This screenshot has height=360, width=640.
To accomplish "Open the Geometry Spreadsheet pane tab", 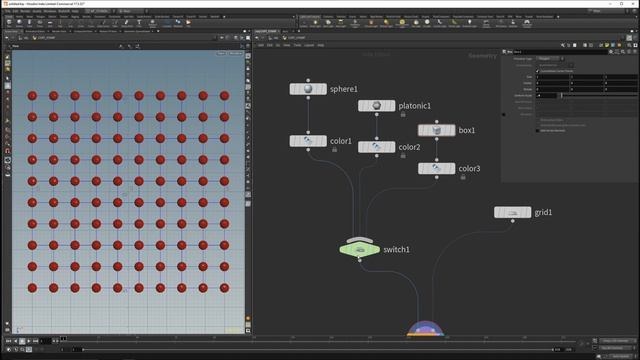I will click(137, 31).
